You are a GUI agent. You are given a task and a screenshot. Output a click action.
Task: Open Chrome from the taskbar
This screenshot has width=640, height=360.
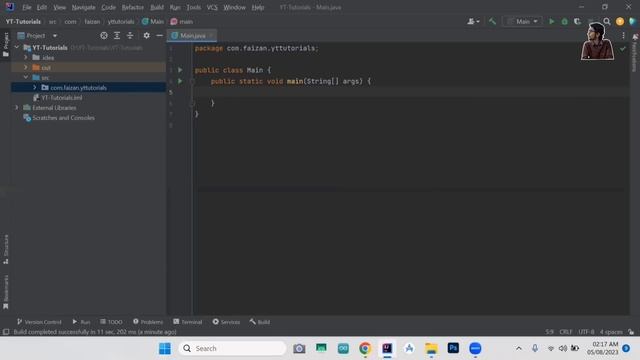[365, 348]
